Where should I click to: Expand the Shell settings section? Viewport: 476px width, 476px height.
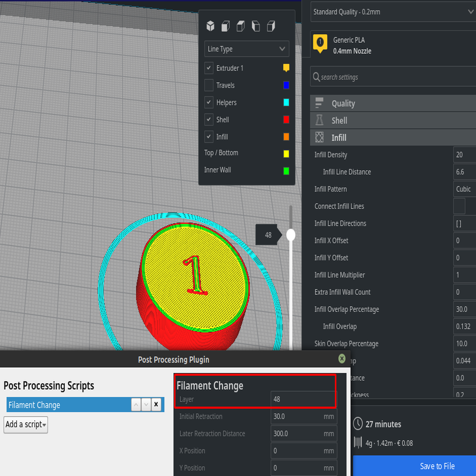(x=393, y=120)
